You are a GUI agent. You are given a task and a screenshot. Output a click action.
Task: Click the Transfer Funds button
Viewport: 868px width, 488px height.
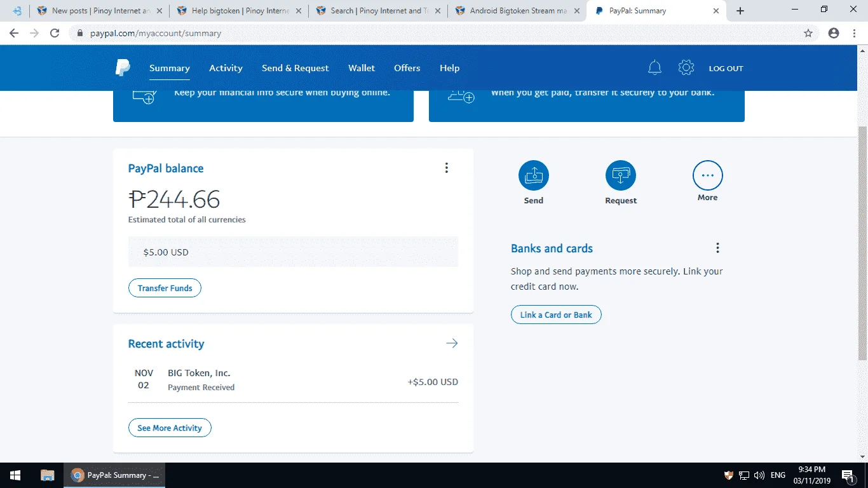click(165, 288)
